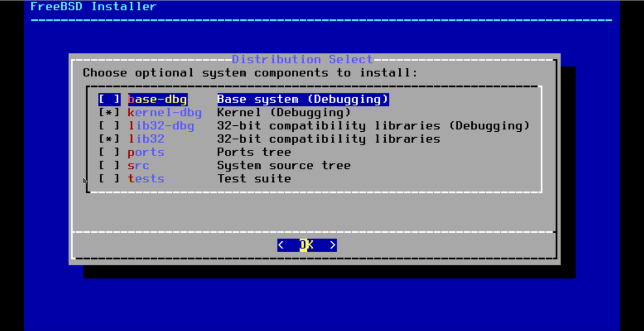Click 'System source tree' description text
Viewport: 644px width, 331px height.
point(284,165)
